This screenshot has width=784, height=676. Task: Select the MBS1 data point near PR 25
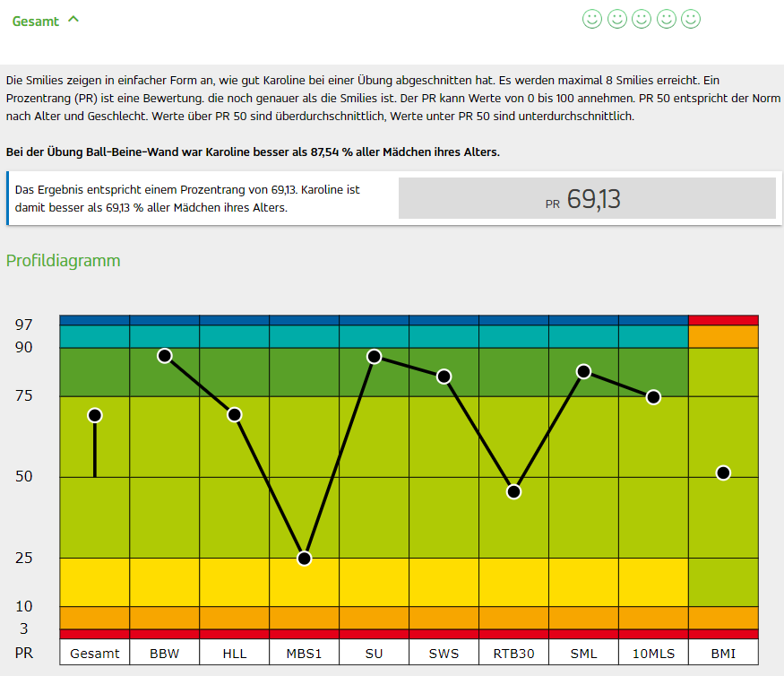pos(305,559)
